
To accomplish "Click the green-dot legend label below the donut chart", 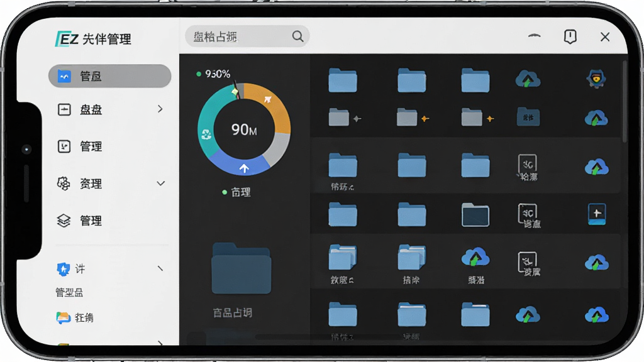I will tap(236, 192).
